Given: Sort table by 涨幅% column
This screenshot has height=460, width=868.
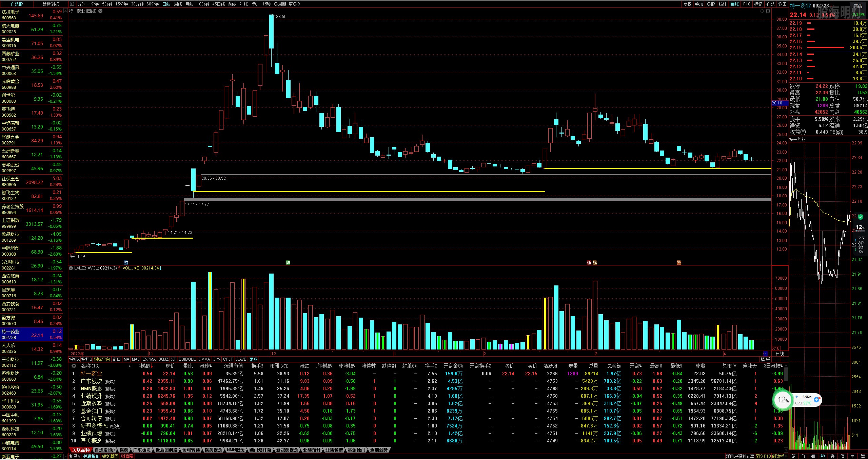Looking at the screenshot, I should tap(145, 366).
